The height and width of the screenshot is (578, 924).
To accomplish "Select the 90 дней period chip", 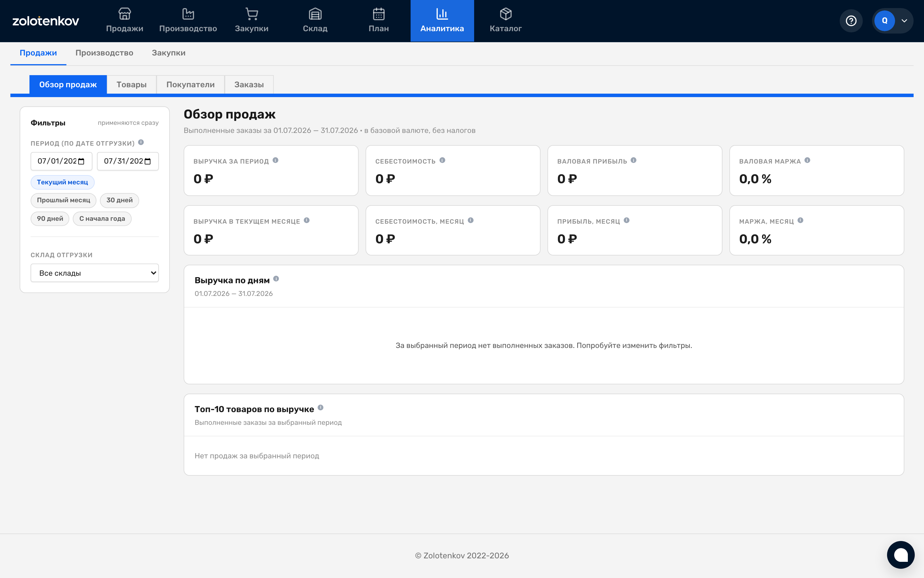I will (x=50, y=219).
